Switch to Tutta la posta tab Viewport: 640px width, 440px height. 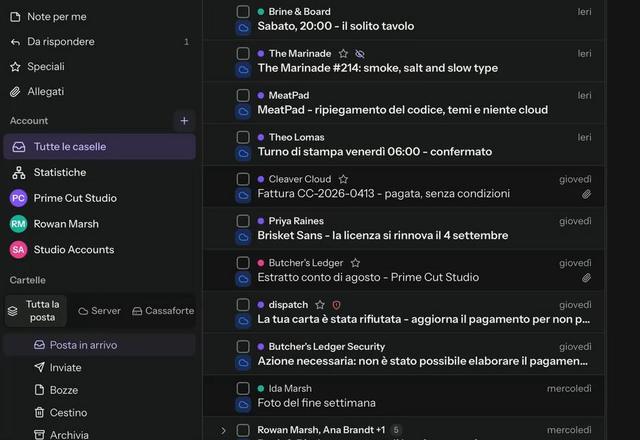[36, 311]
